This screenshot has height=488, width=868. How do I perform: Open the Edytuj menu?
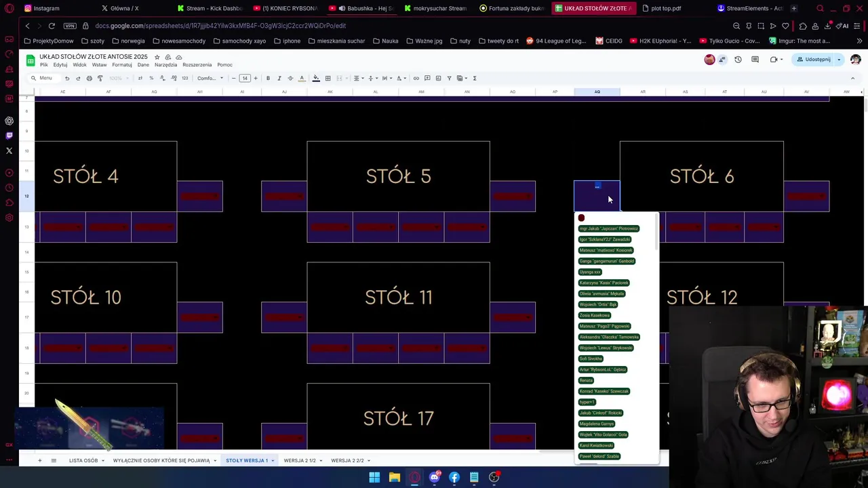tap(60, 65)
